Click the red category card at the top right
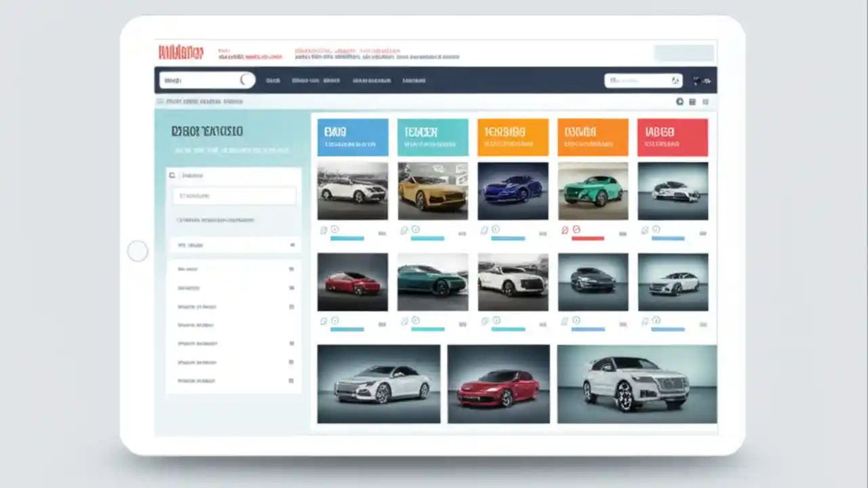This screenshot has width=868, height=488. click(x=672, y=137)
